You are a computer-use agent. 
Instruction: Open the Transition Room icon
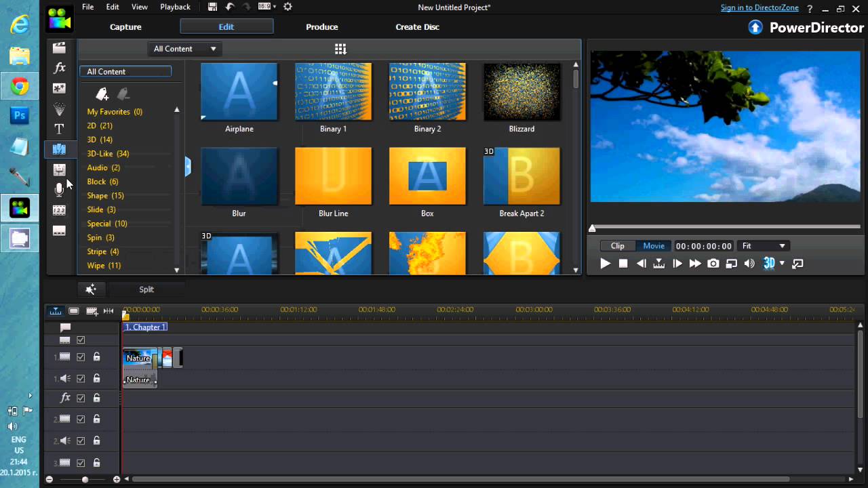click(60, 149)
